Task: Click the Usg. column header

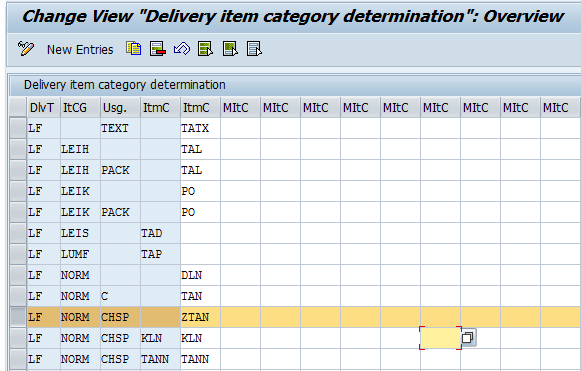Action: coord(120,107)
